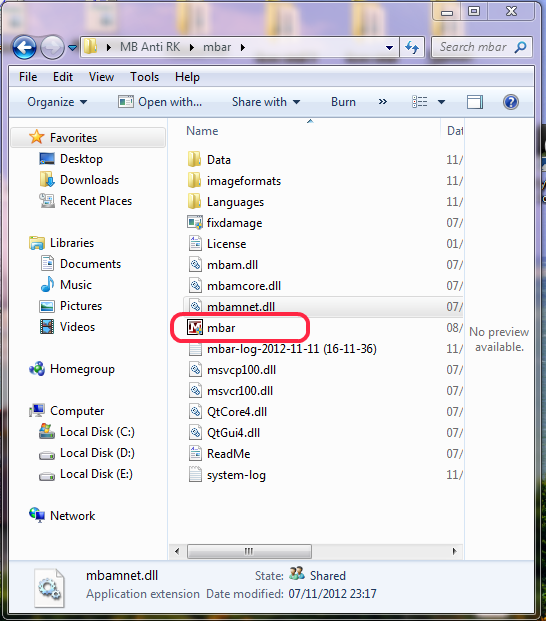Open Local Disk (D:)
The height and width of the screenshot is (621, 546).
[97, 453]
